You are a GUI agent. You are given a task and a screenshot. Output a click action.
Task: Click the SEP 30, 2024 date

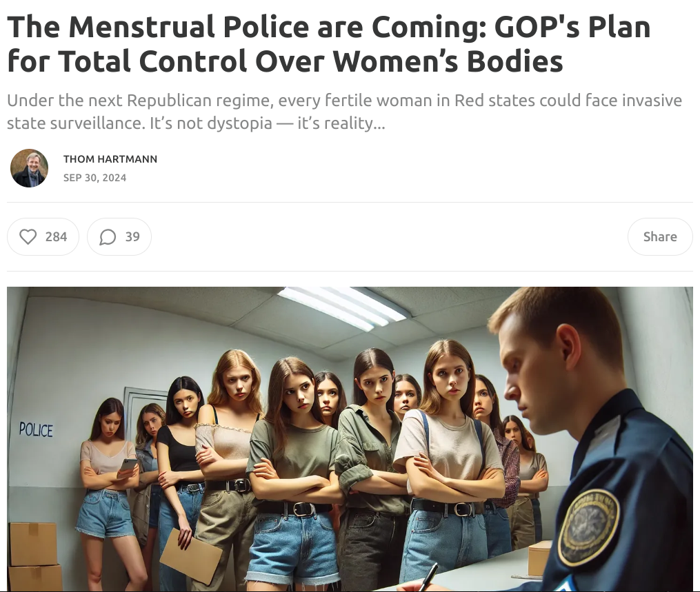(94, 178)
